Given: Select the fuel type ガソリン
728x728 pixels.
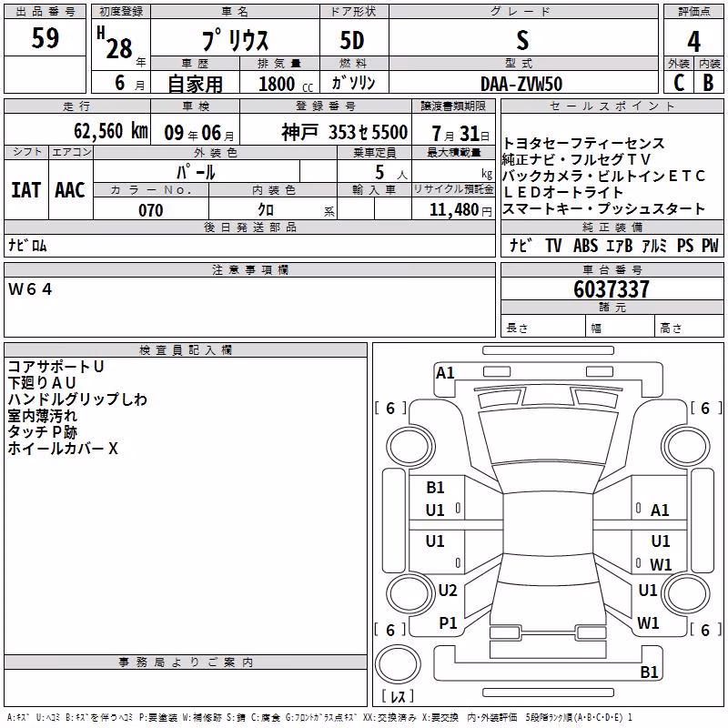Looking at the screenshot, I should pos(353,83).
